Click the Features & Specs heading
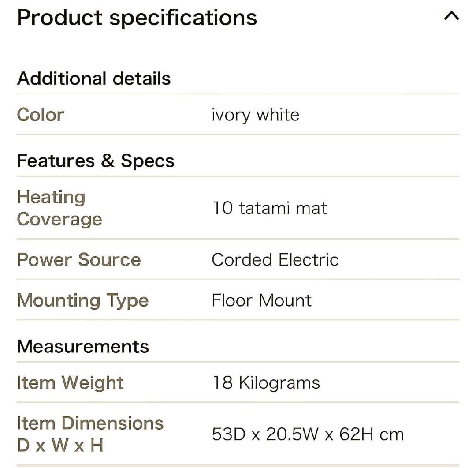Image resolution: width=476 pixels, height=468 pixels. (95, 161)
